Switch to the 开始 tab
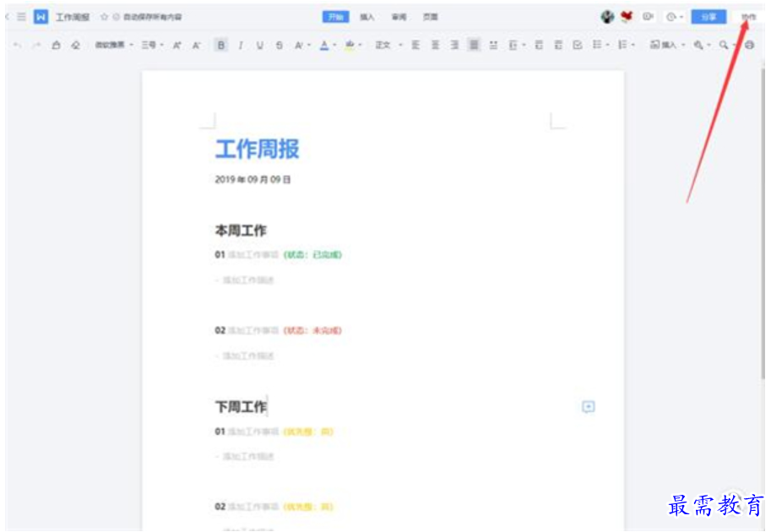This screenshot has width=771, height=532. 336,17
